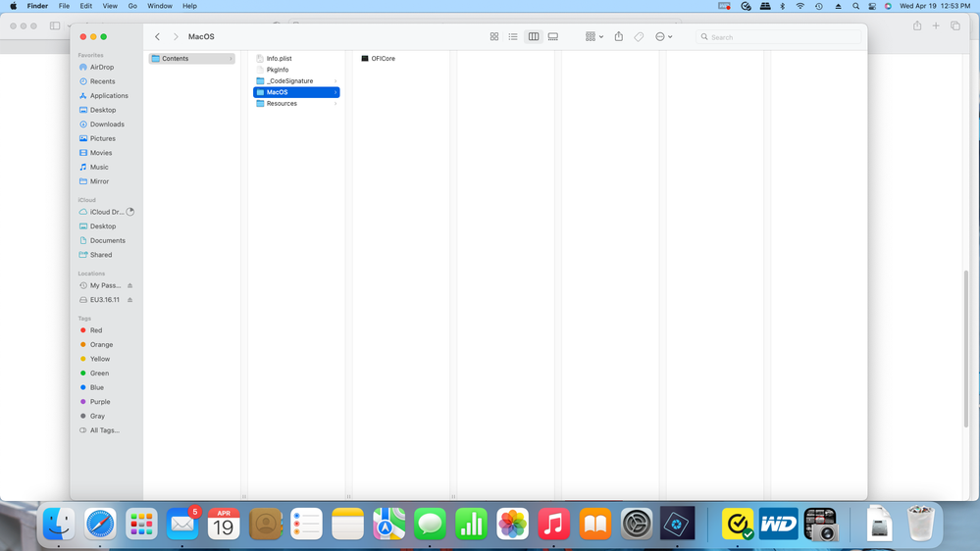Open Recents in sidebar
Viewport: 980px width, 551px height.
tap(102, 81)
